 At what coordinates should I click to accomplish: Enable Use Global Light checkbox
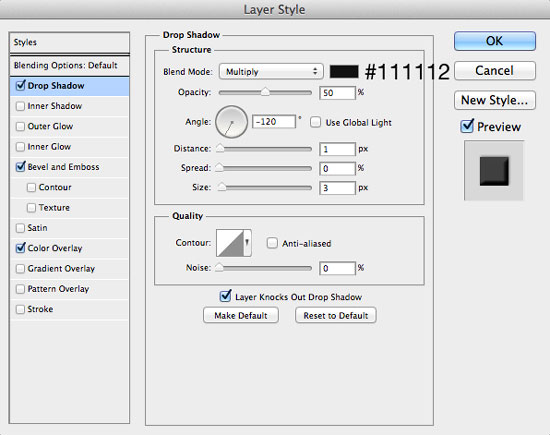point(315,122)
